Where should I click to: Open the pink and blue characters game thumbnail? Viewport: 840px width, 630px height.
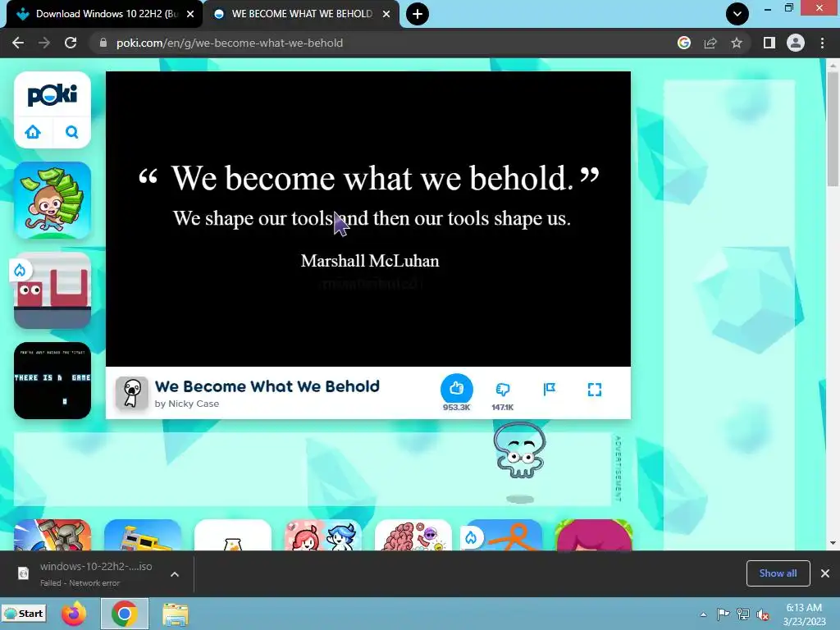(323, 535)
